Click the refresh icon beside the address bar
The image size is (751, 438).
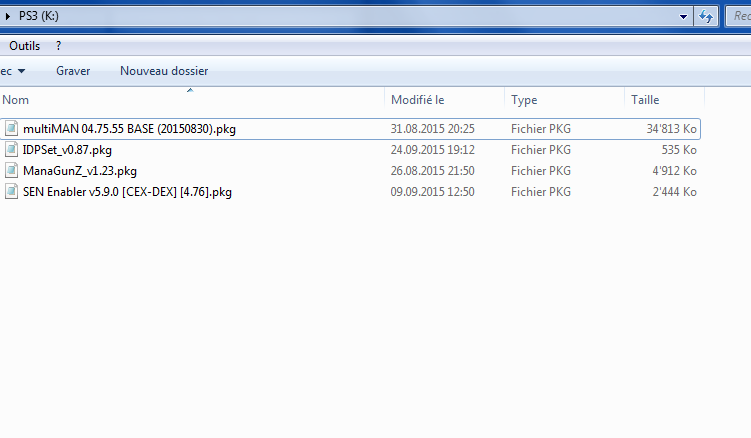point(707,17)
